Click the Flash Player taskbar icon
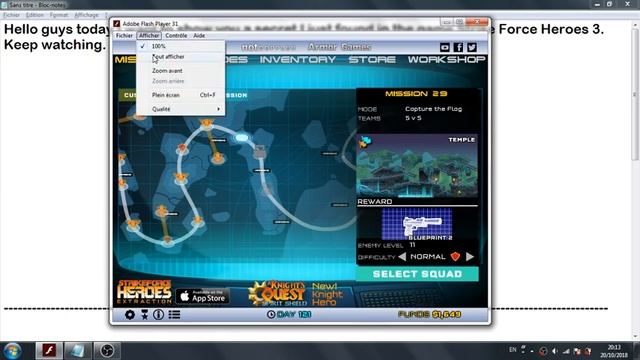This screenshot has width=640, height=360. tap(49, 351)
